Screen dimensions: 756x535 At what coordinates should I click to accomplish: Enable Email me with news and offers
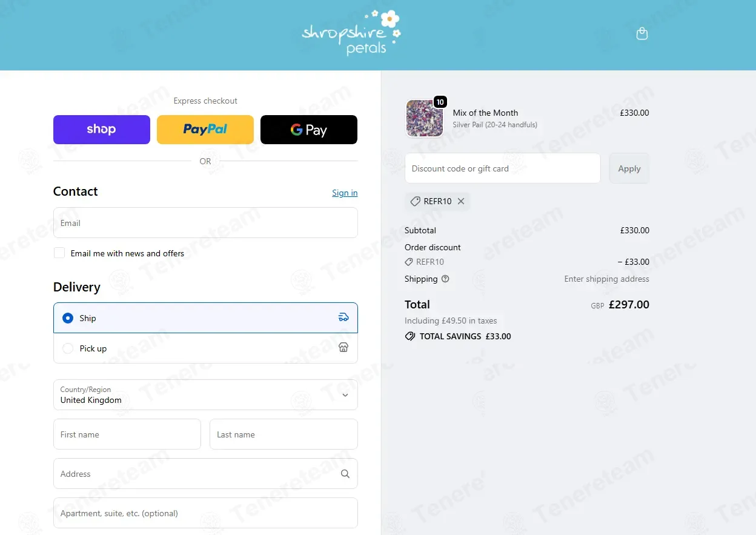pos(59,253)
